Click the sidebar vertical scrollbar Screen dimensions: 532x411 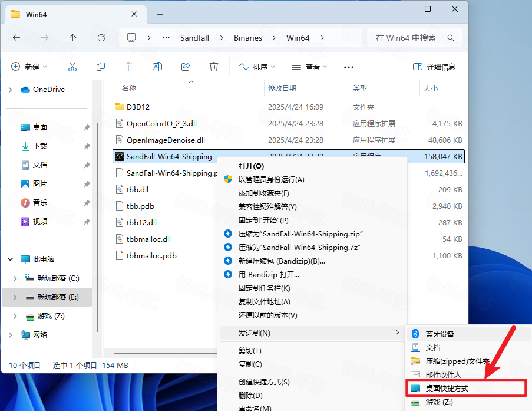click(97, 227)
